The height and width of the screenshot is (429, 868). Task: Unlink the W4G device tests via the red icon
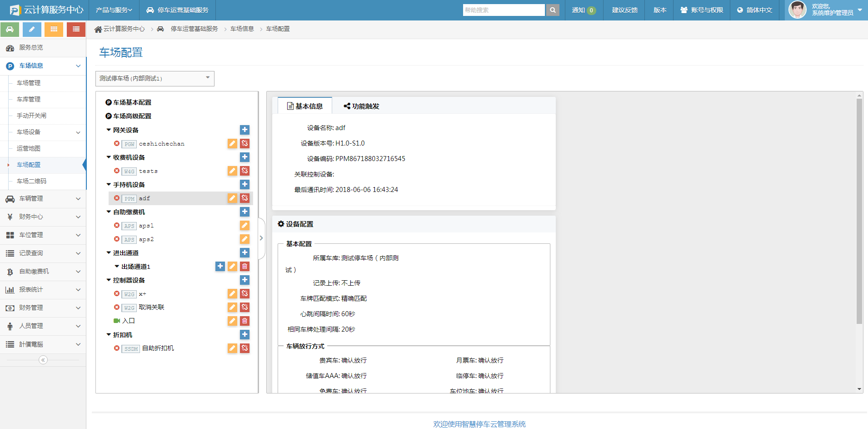pyautogui.click(x=244, y=171)
